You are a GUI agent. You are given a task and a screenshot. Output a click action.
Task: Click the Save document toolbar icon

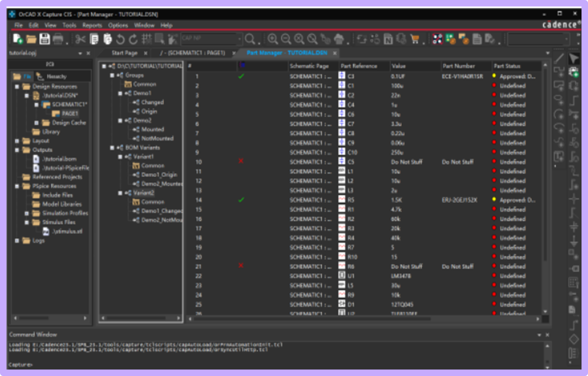click(x=45, y=39)
